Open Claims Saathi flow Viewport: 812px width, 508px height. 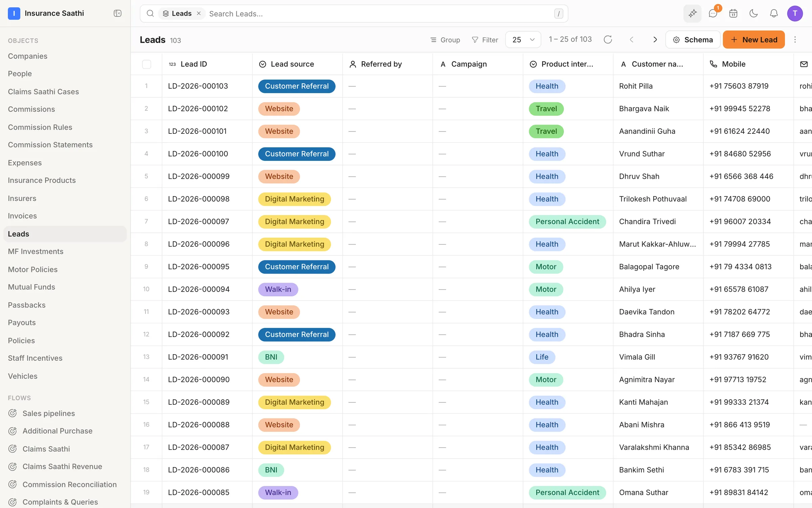[x=46, y=449]
